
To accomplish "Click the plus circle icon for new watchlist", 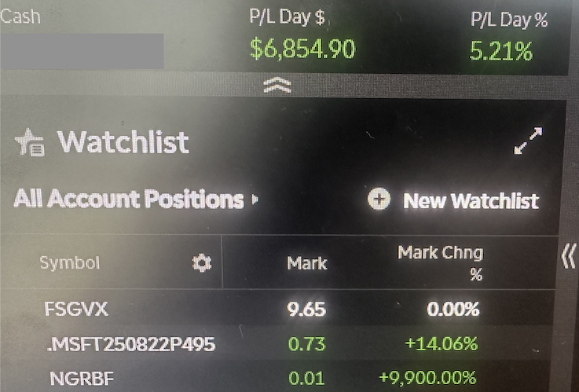I will (x=379, y=199).
